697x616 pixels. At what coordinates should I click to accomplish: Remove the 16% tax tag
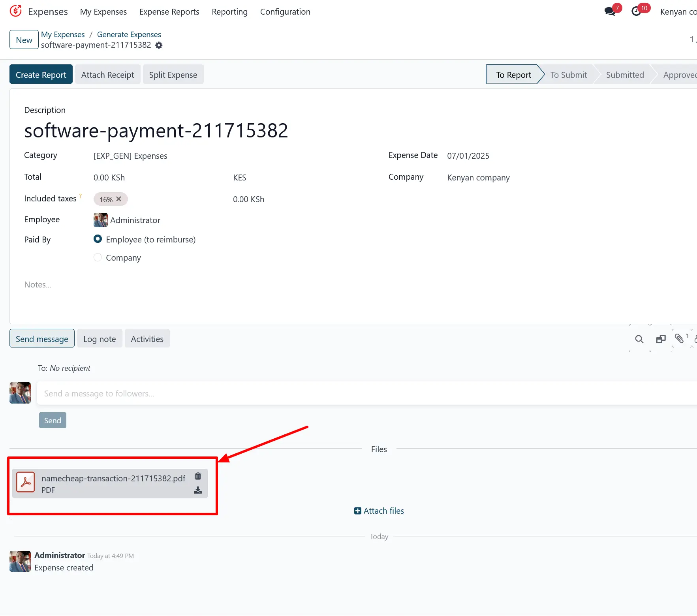coord(118,199)
